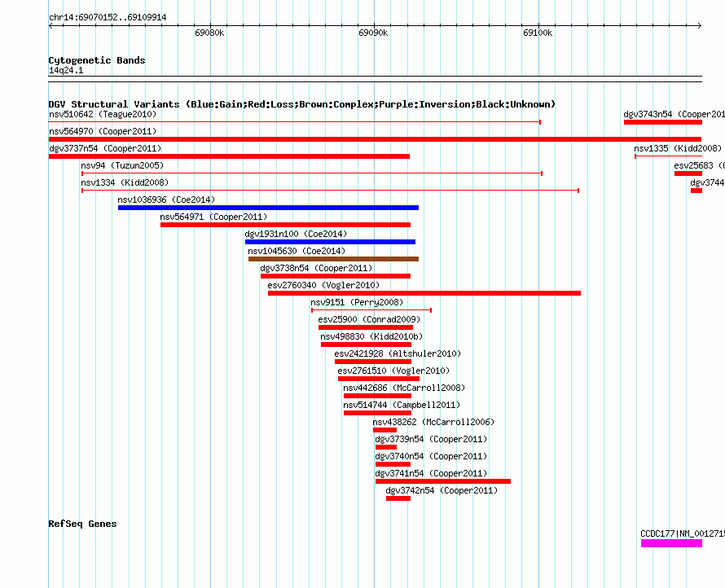Image resolution: width=725 pixels, height=588 pixels.
Task: Click the dgv3743n54 variant label at right
Action: point(674,114)
